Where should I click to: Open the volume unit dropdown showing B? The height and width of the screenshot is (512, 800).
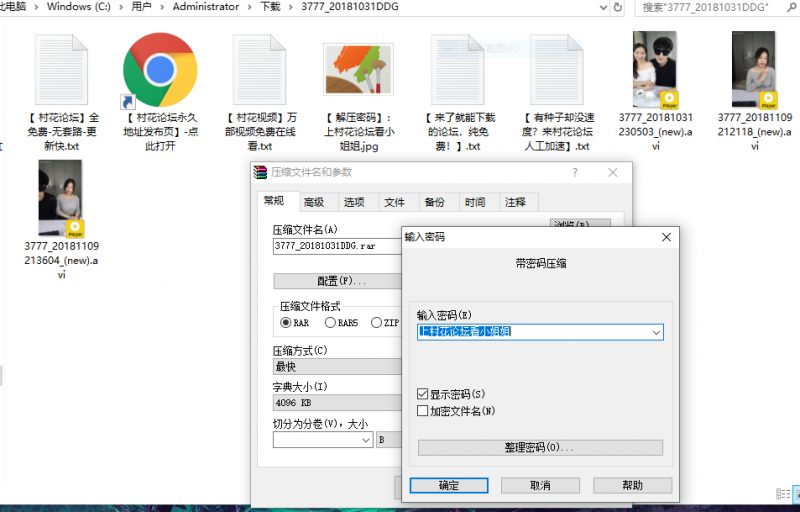coord(389,440)
